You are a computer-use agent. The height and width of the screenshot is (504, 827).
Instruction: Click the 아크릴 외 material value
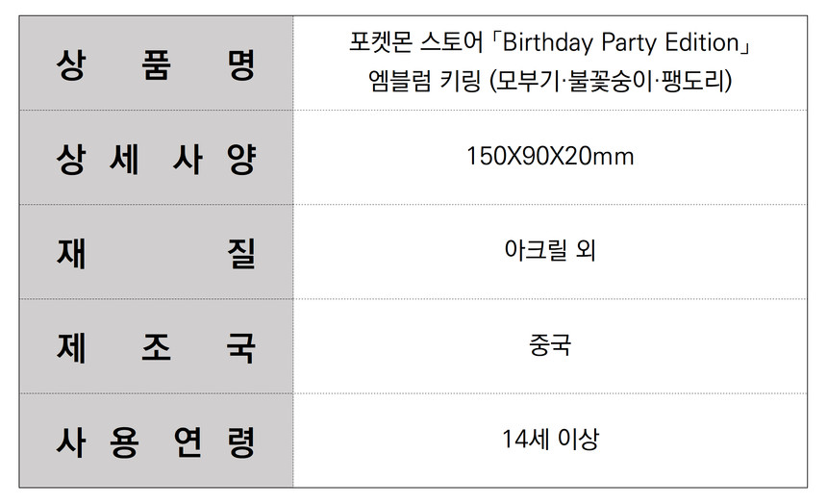coord(550,250)
